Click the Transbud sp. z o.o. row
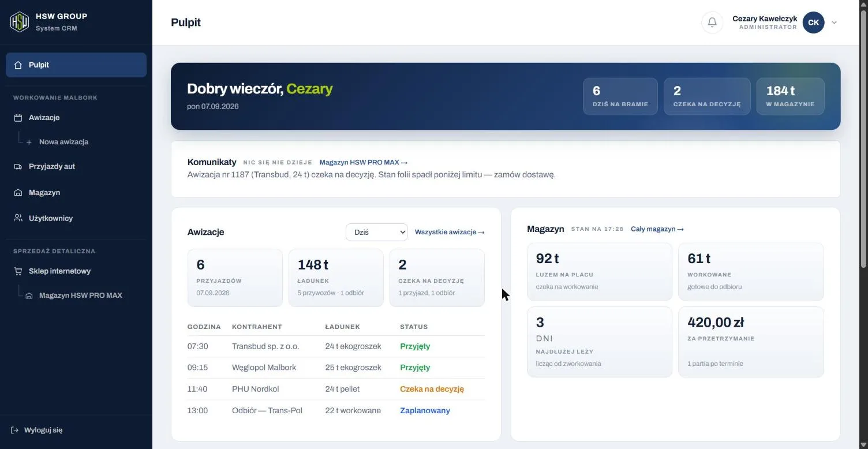The width and height of the screenshot is (868, 449). pos(336,346)
